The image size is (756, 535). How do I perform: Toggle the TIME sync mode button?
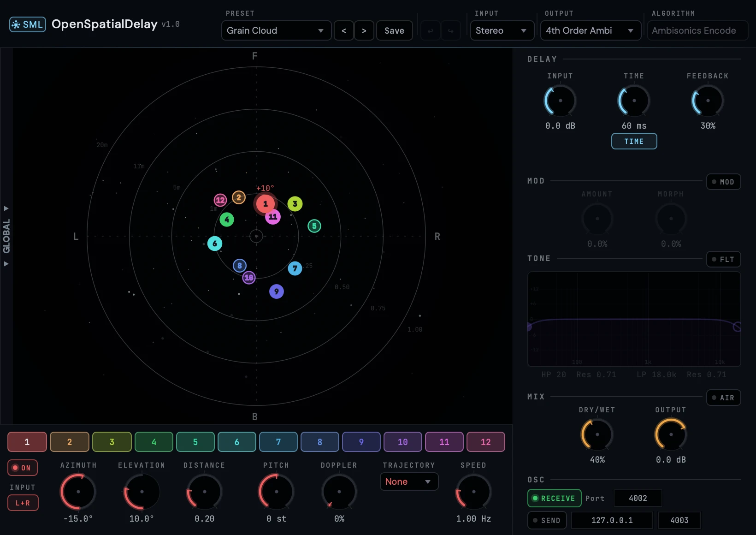634,141
